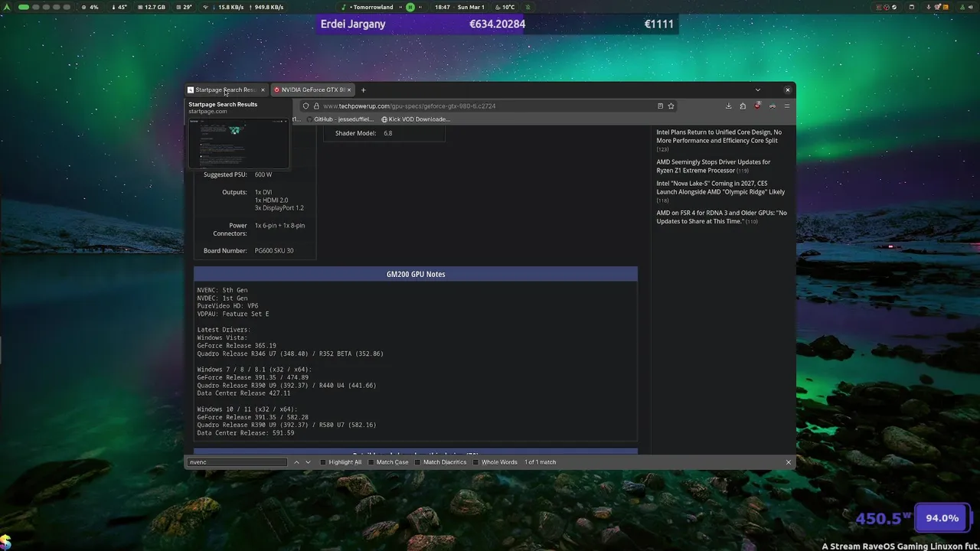Click the find bar input containing nvenc
Viewport: 980px width, 551px height.
coord(237,462)
